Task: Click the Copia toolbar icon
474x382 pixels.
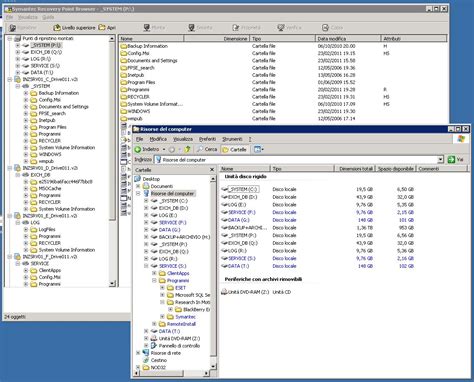Action: click(325, 28)
